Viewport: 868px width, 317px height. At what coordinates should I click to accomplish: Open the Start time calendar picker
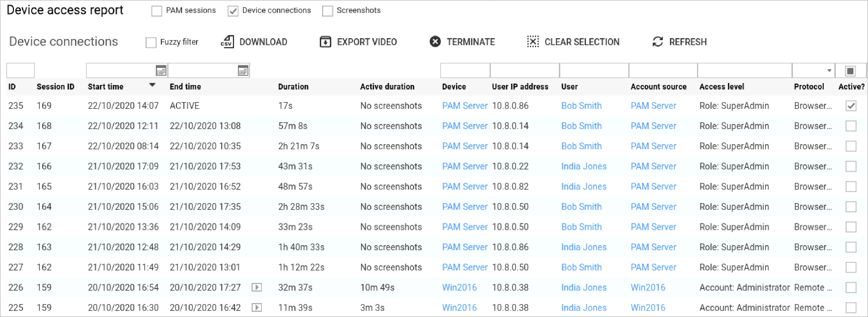click(x=161, y=71)
